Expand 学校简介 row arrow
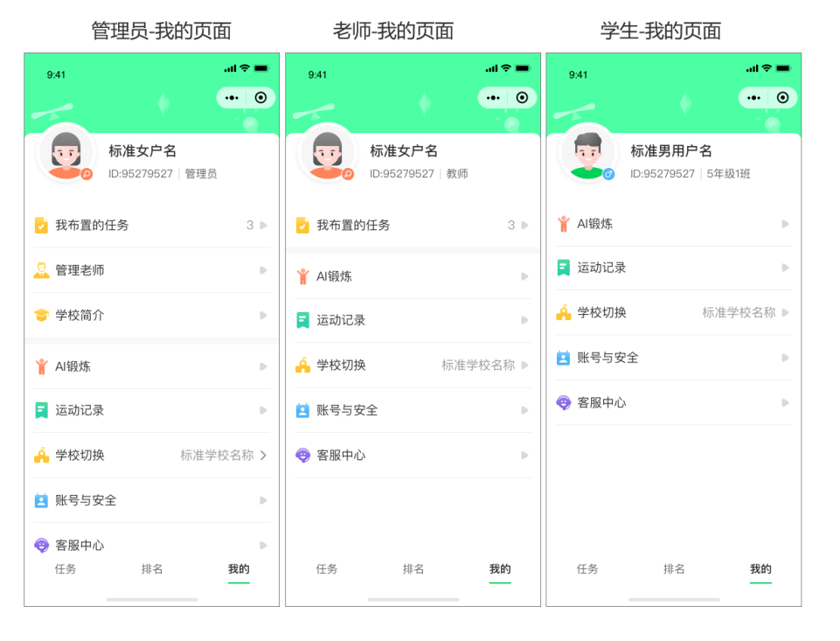The image size is (840, 641). 264,315
